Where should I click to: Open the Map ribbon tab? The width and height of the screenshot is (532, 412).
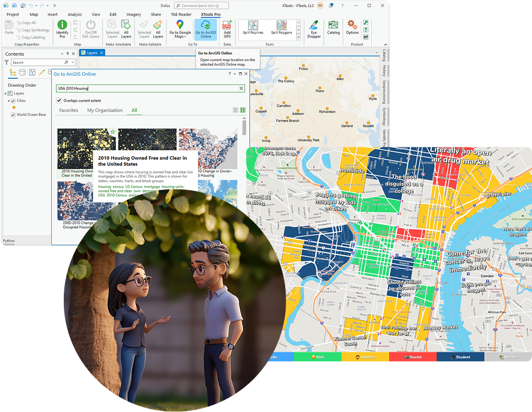click(34, 15)
